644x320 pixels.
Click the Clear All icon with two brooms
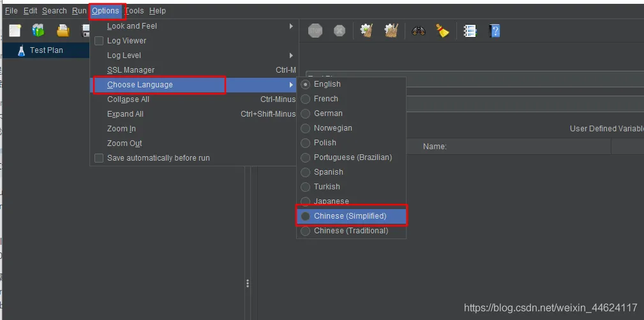(x=391, y=31)
